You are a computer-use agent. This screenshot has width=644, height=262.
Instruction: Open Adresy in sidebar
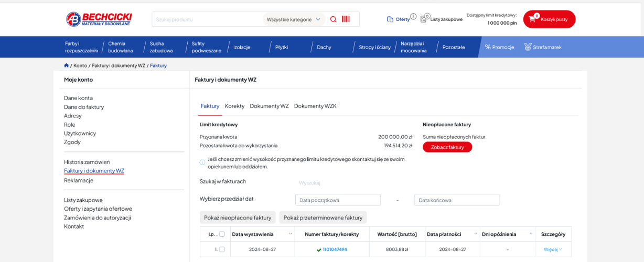(73, 116)
